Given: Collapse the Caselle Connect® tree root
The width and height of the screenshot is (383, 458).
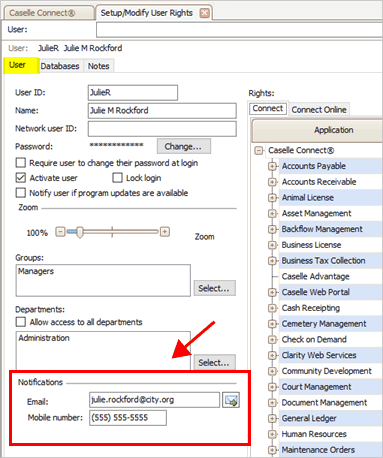Looking at the screenshot, I should point(259,151).
